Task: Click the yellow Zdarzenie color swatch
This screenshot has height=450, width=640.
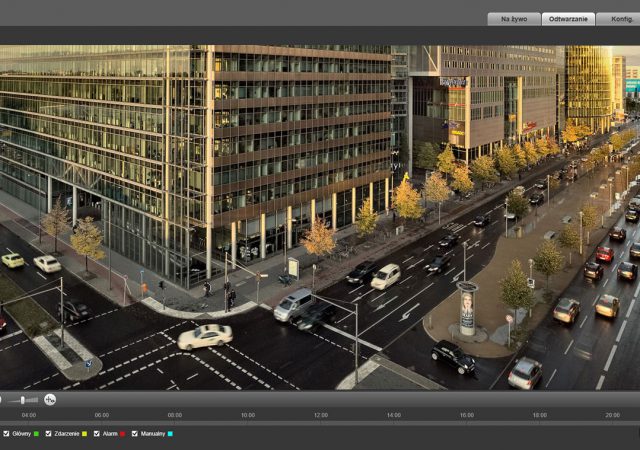Action: tap(85, 434)
